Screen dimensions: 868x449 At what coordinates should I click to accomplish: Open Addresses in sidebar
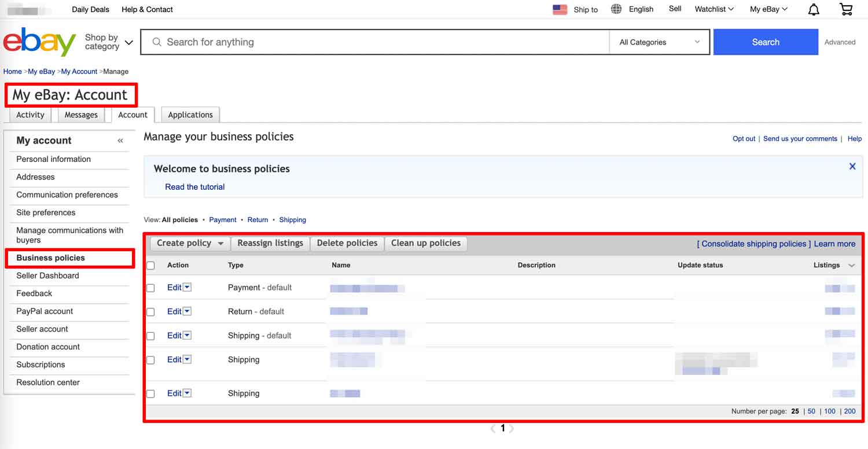tap(35, 177)
